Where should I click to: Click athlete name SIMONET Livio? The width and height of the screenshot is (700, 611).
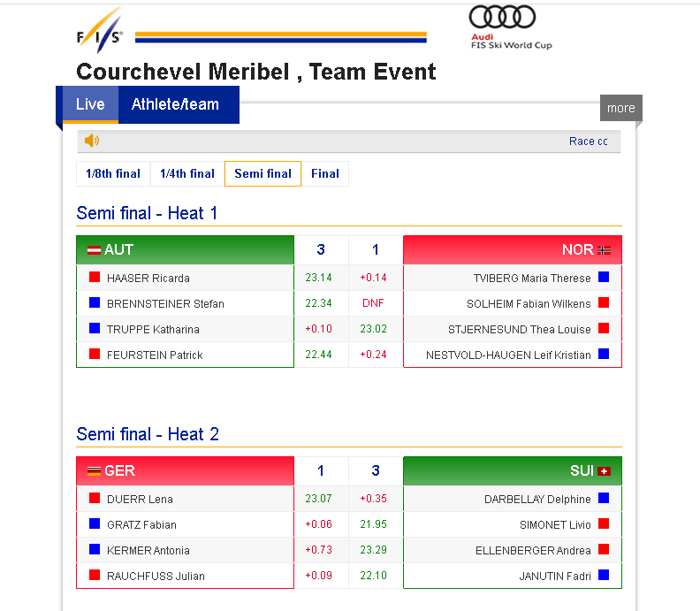coord(555,525)
